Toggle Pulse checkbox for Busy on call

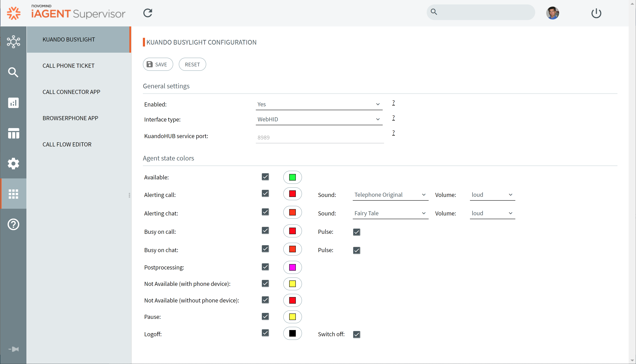[357, 232]
